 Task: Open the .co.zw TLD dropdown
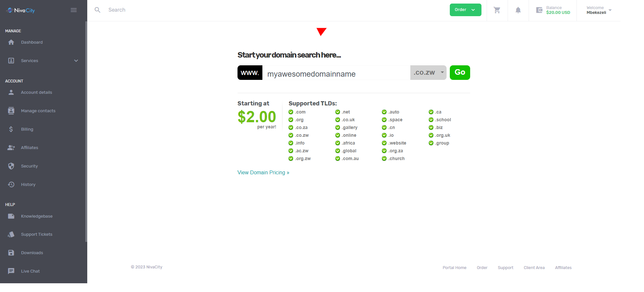[x=428, y=73]
